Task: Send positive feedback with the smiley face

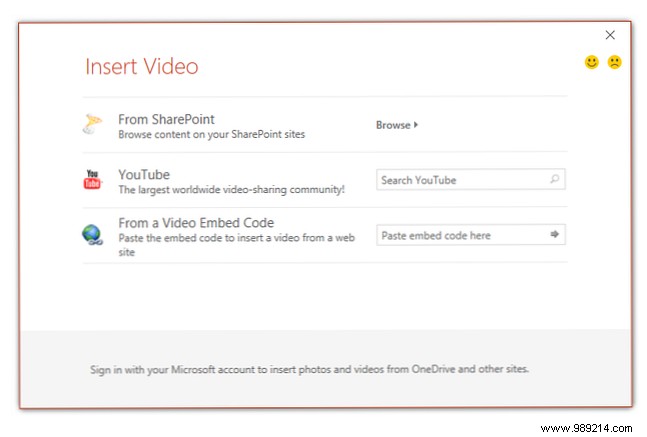Action: click(591, 62)
